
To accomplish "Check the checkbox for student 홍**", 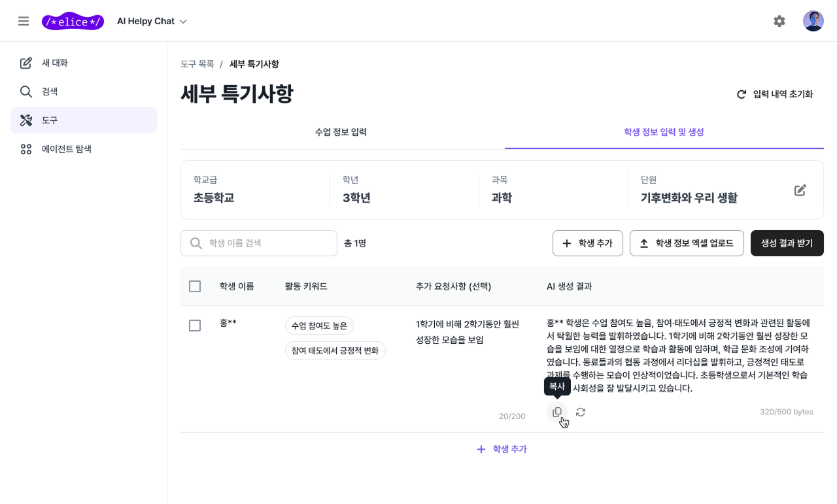I will (194, 325).
